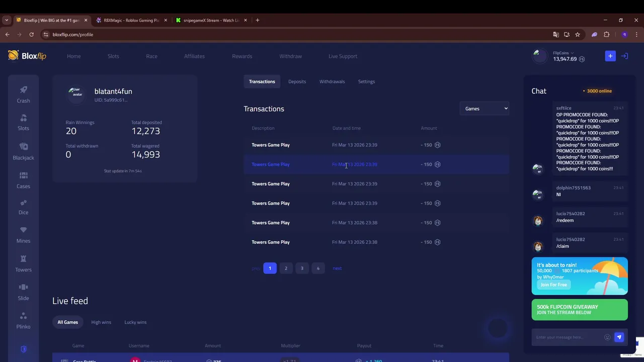644x362 pixels.
Task: Reload the page with browser refresh
Action: coord(31,35)
